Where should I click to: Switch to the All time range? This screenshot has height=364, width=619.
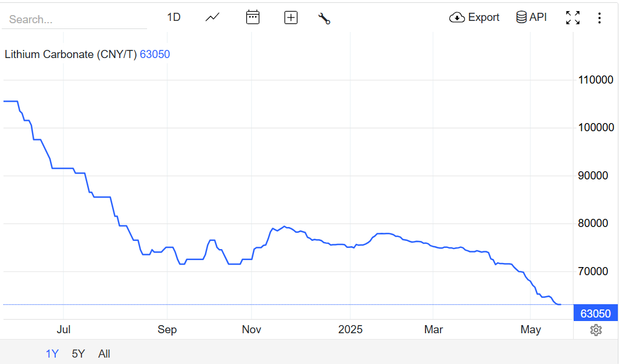(104, 354)
